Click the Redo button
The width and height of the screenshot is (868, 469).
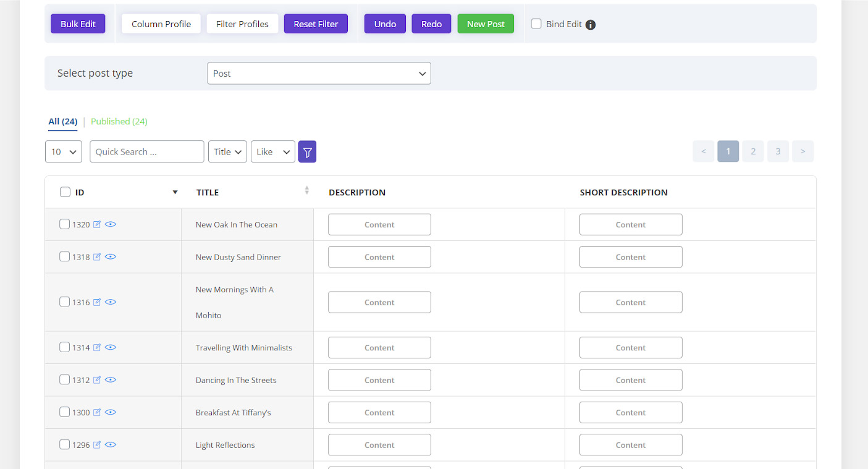(x=431, y=23)
